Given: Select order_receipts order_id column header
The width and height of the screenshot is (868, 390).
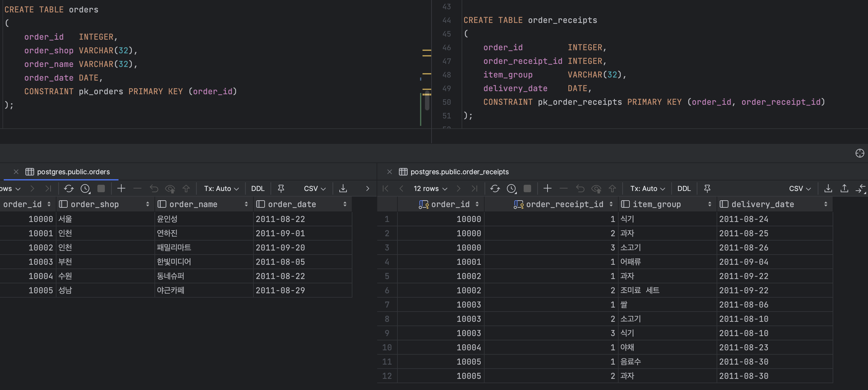Looking at the screenshot, I should [x=441, y=204].
